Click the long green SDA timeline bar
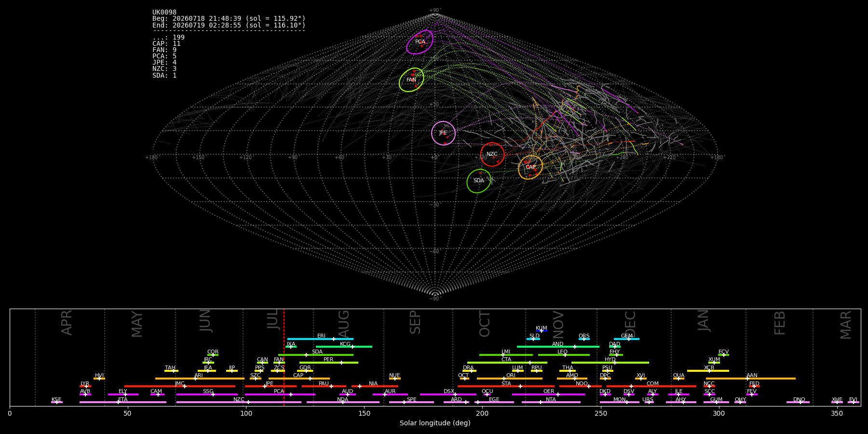868x434 pixels. (x=316, y=355)
